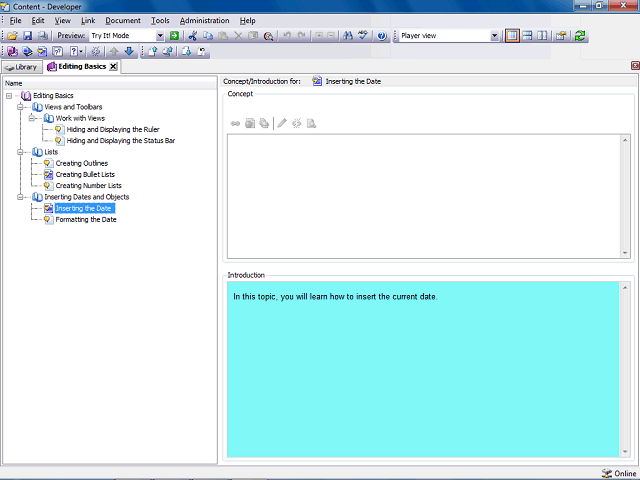Start preview with the green arrow
This screenshot has width=640, height=480.
click(174, 36)
